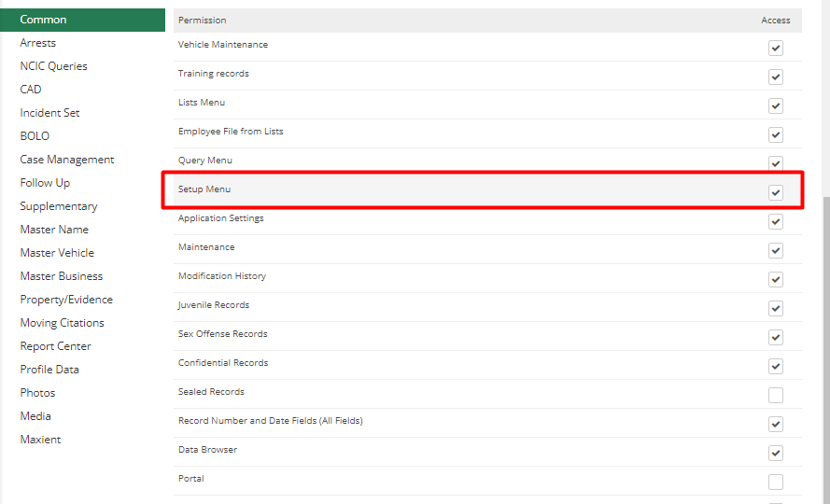Enable Sealed Records access checkbox
Screen dimensions: 830x504
point(776,396)
